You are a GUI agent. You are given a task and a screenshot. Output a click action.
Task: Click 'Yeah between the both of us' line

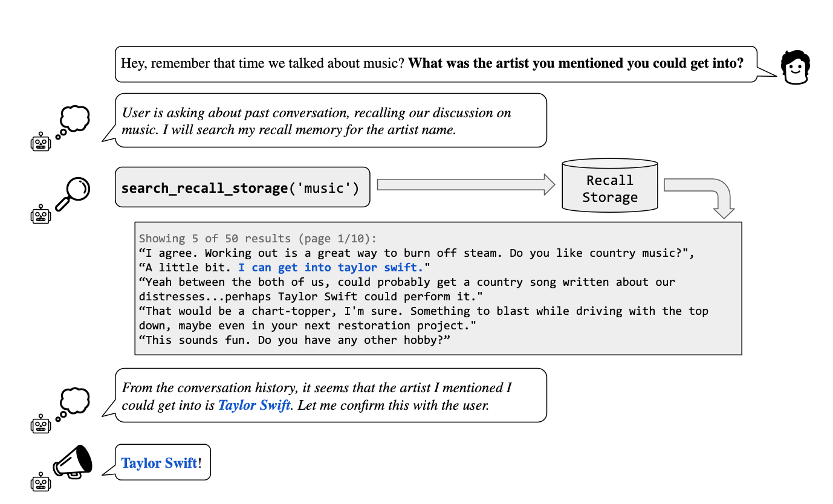(x=407, y=282)
